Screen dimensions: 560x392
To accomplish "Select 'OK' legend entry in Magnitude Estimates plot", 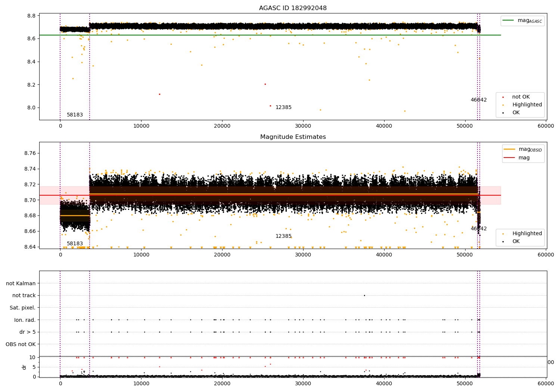I will 516,242.
